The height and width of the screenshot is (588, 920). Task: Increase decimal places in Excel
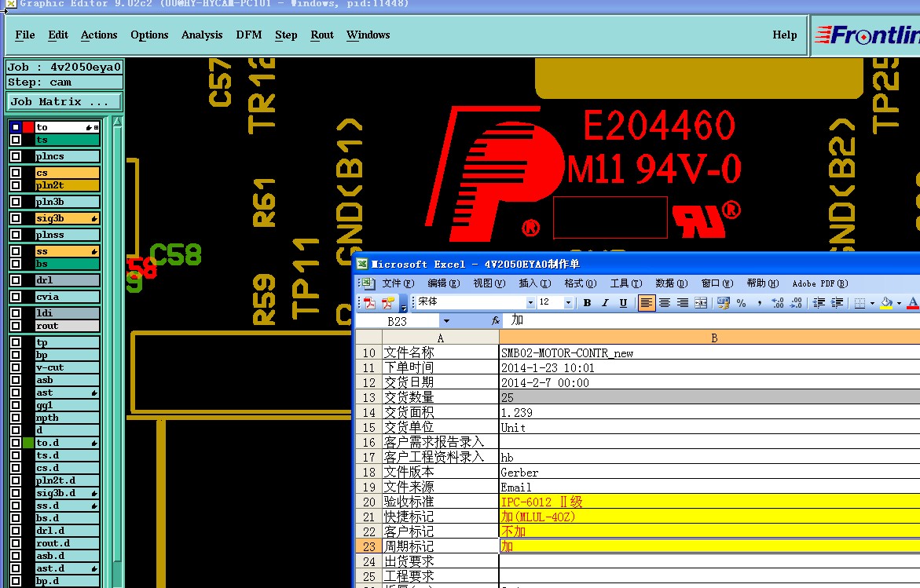(x=778, y=302)
